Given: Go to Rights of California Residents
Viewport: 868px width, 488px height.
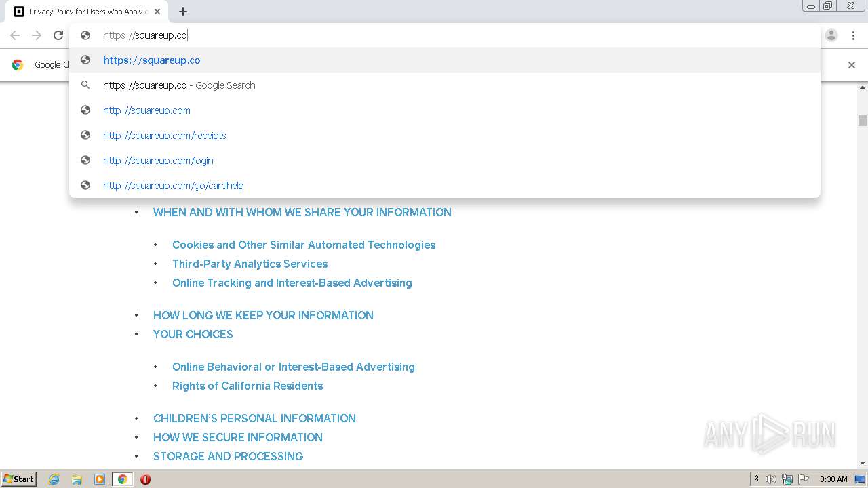Looking at the screenshot, I should click(248, 386).
